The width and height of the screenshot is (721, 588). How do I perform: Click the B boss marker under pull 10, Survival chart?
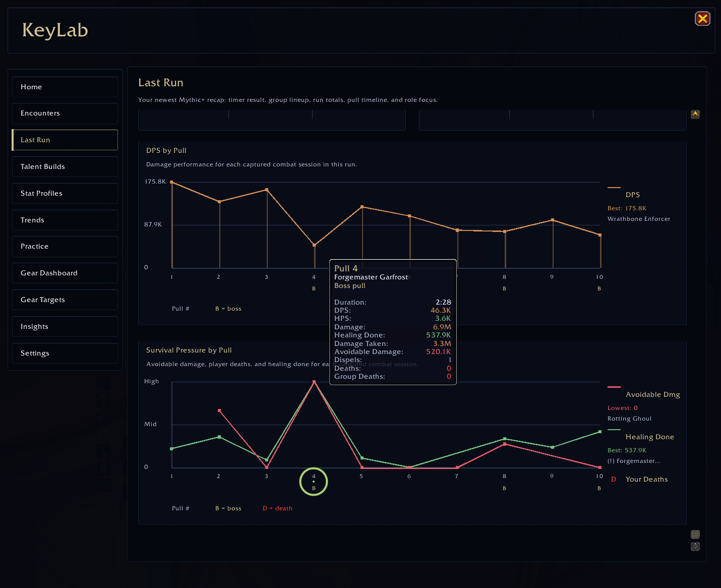tap(599, 488)
